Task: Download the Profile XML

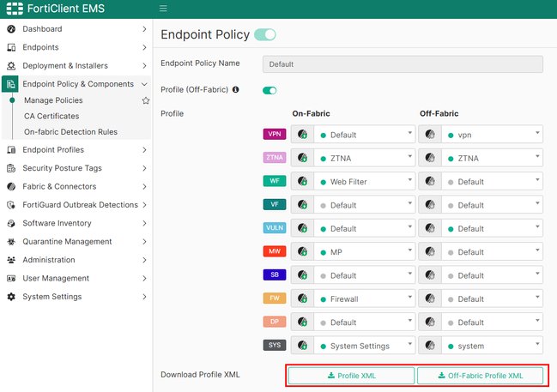Action: point(351,376)
